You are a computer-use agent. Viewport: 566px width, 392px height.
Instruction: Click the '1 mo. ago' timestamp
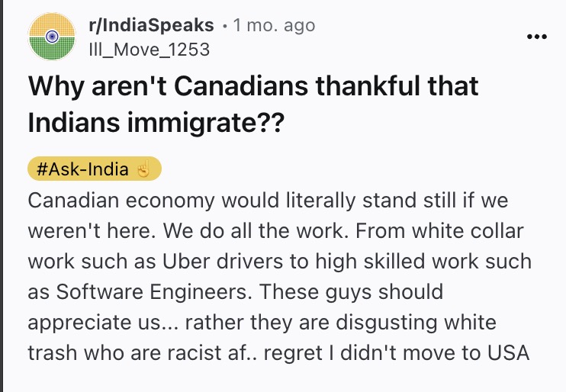[x=274, y=25]
